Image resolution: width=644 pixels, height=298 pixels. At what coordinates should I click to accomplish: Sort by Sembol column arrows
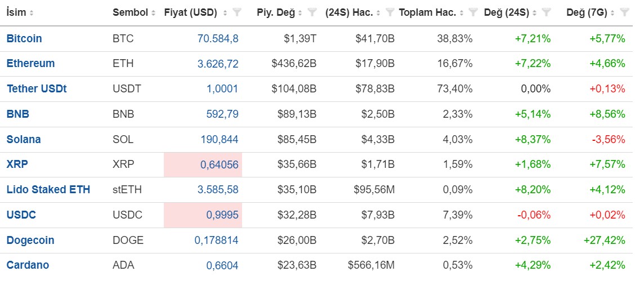[153, 13]
